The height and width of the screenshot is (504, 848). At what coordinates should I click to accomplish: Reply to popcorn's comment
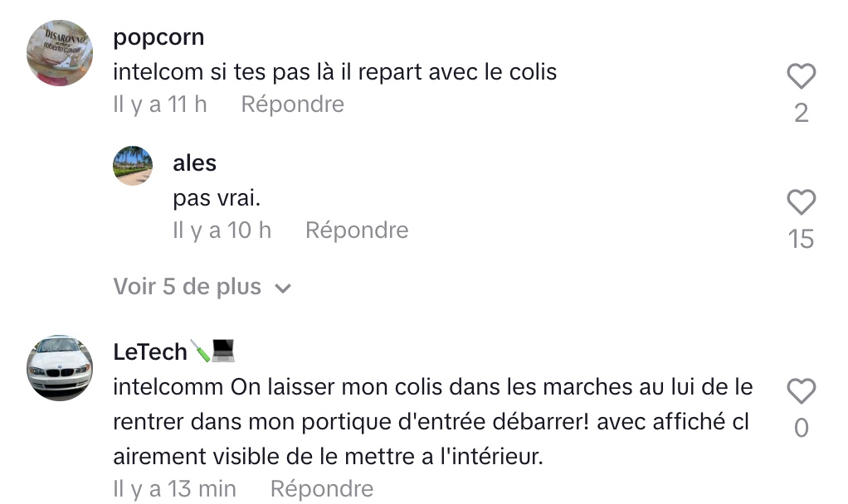point(292,104)
